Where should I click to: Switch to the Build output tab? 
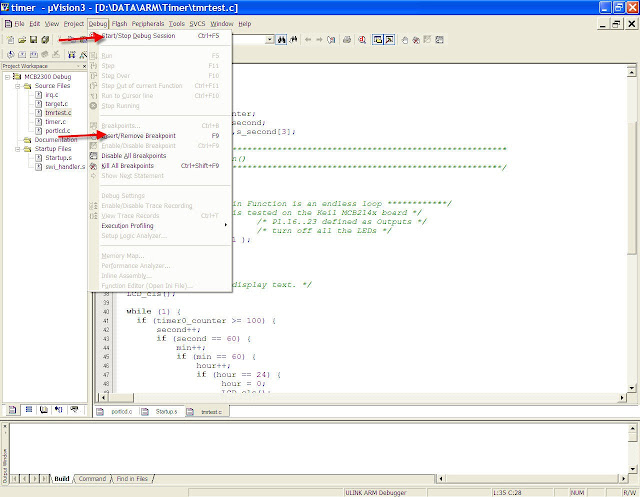pyautogui.click(x=62, y=479)
